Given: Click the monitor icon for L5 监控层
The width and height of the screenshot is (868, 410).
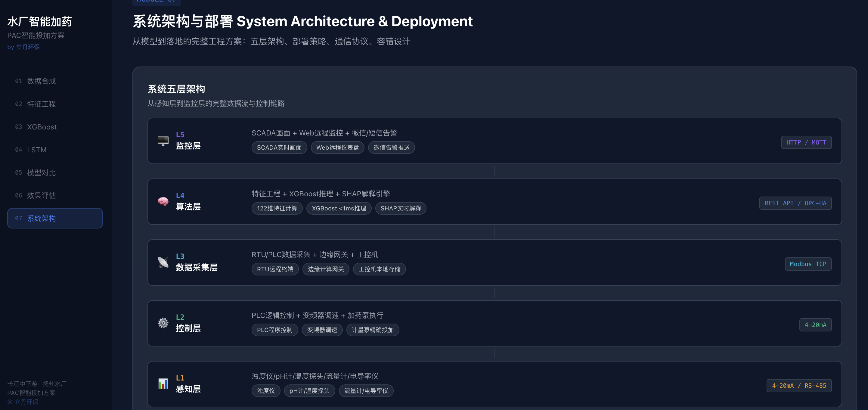Looking at the screenshot, I should point(163,141).
